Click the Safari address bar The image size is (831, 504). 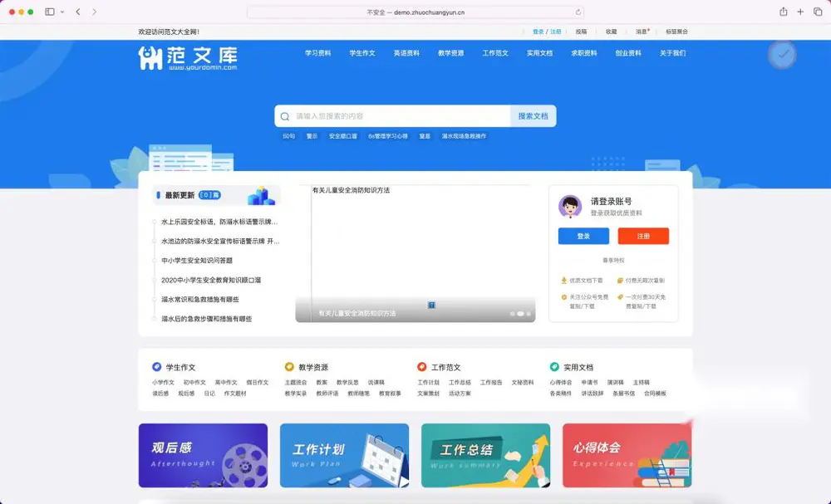click(x=415, y=12)
